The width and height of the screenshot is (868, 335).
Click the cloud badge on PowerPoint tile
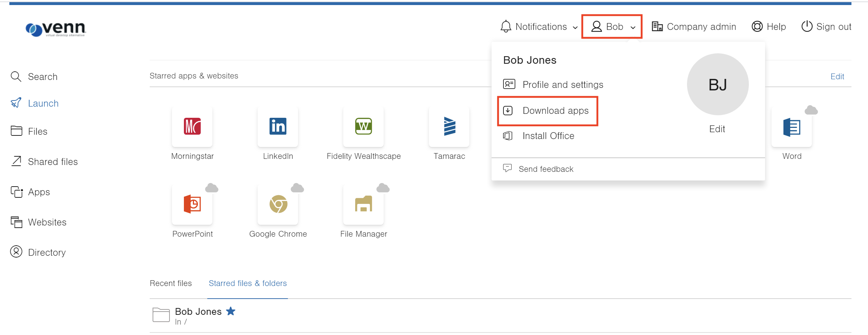point(212,188)
